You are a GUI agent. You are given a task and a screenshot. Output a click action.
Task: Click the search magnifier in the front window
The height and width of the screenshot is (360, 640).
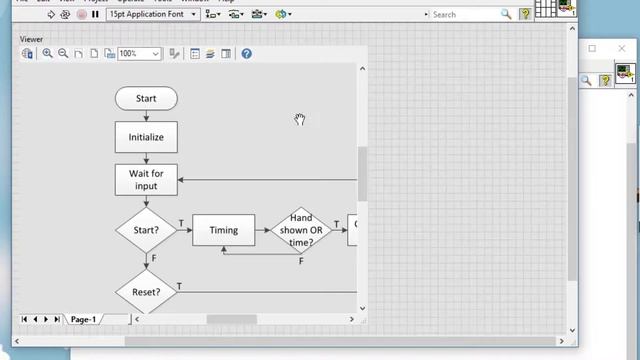[506, 14]
